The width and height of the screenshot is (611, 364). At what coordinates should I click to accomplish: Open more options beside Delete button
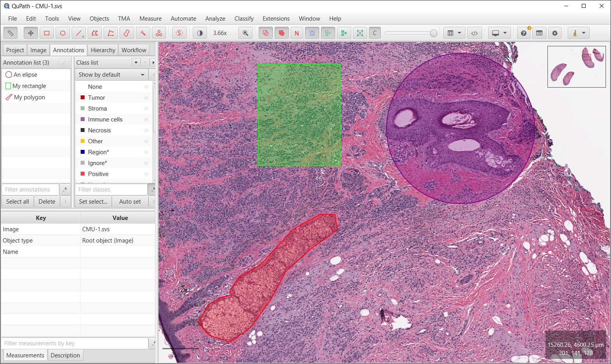[65, 202]
